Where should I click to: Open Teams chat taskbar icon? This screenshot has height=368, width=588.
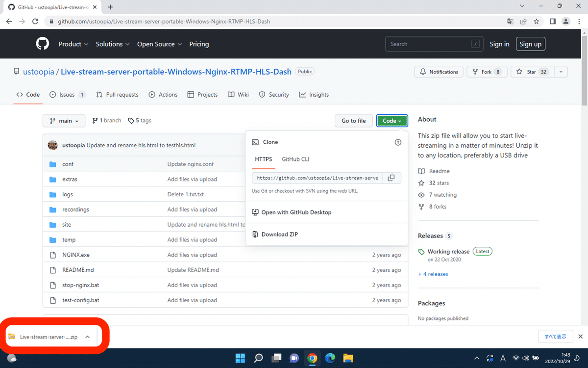tap(294, 358)
